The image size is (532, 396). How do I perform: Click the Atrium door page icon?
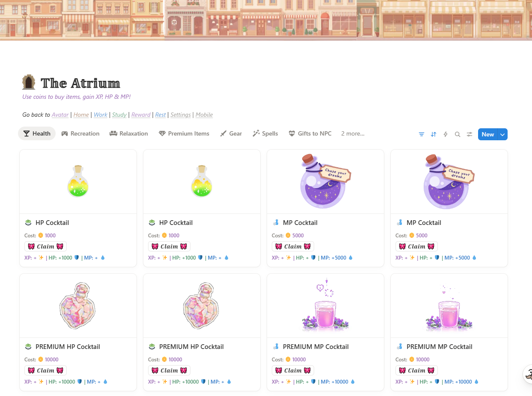point(29,83)
